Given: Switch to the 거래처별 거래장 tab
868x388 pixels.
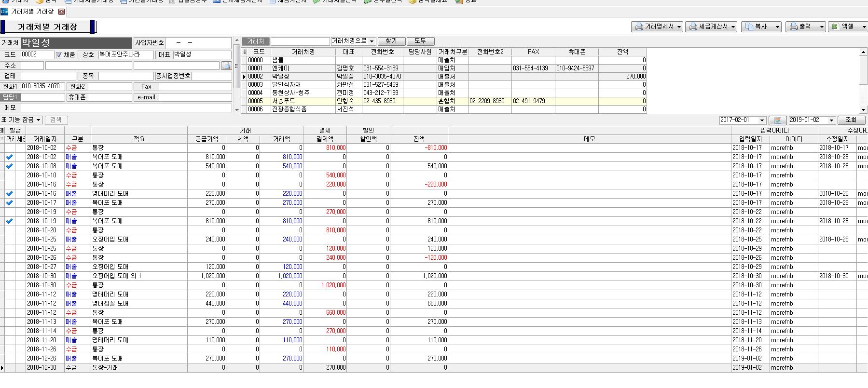Looking at the screenshot, I should point(32,12).
